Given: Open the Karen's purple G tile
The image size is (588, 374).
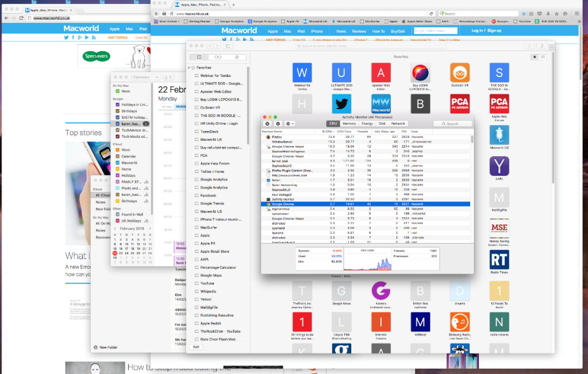Looking at the screenshot, I should pyautogui.click(x=381, y=291).
